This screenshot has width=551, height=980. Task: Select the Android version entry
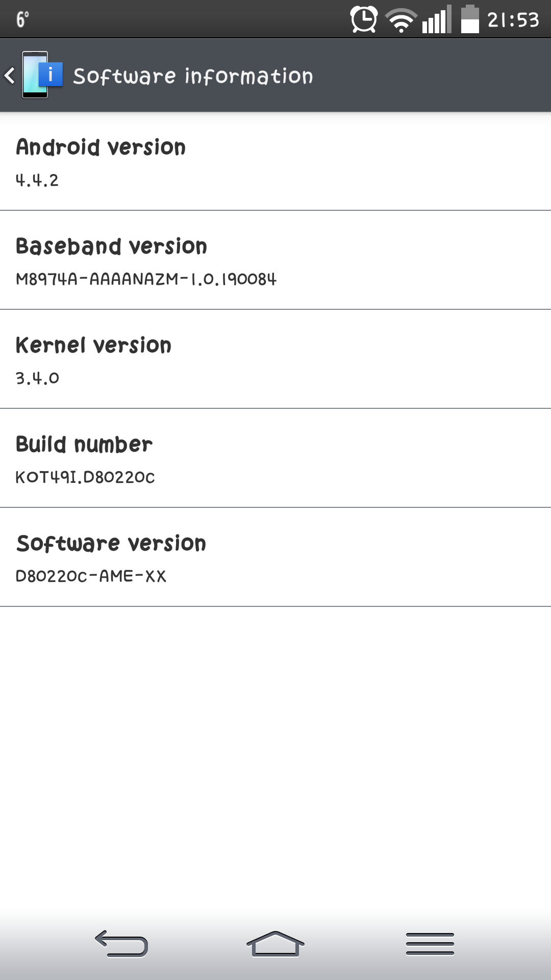[275, 161]
